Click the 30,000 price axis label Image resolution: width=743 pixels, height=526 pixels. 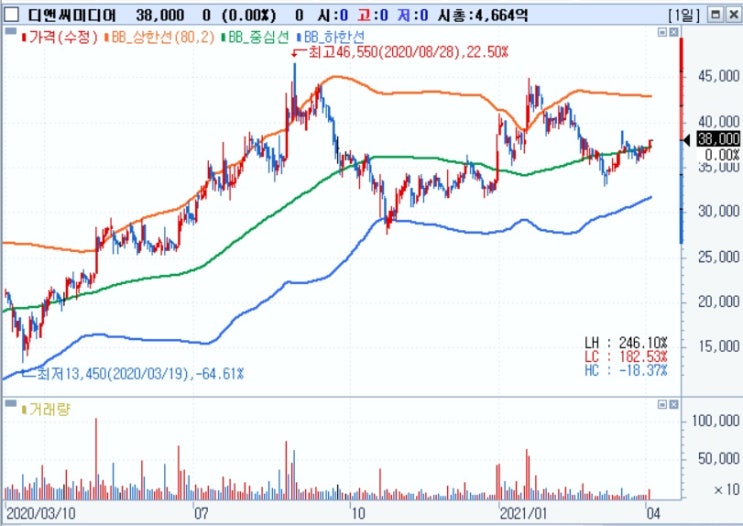click(719, 211)
